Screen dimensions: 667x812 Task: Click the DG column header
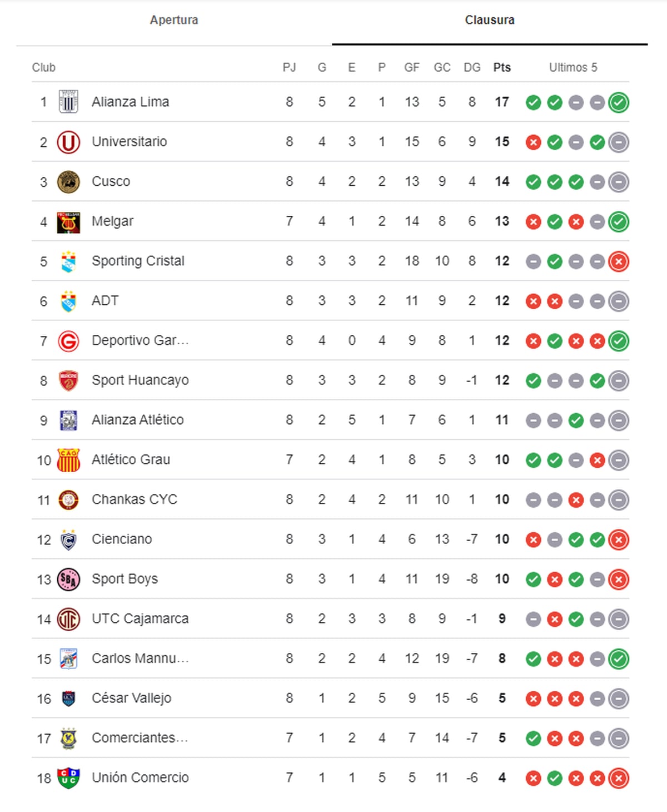(472, 67)
